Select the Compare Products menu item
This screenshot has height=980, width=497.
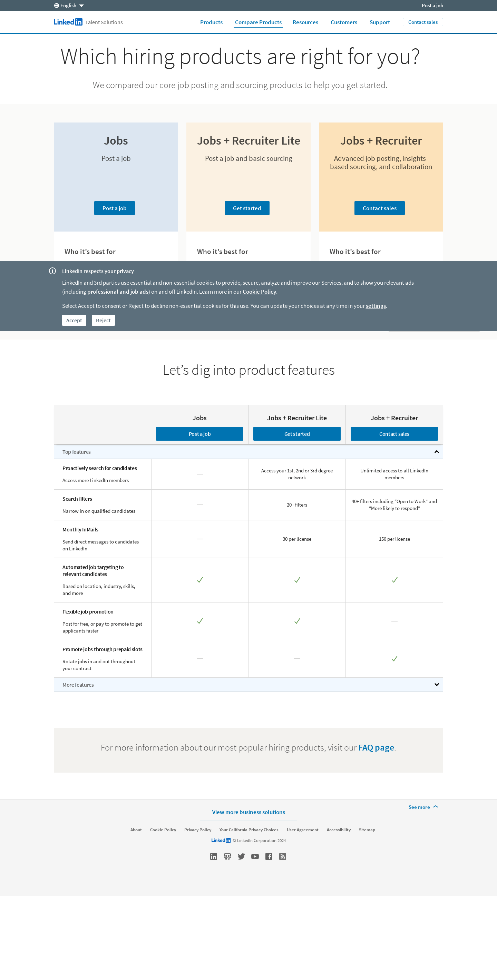tap(258, 22)
